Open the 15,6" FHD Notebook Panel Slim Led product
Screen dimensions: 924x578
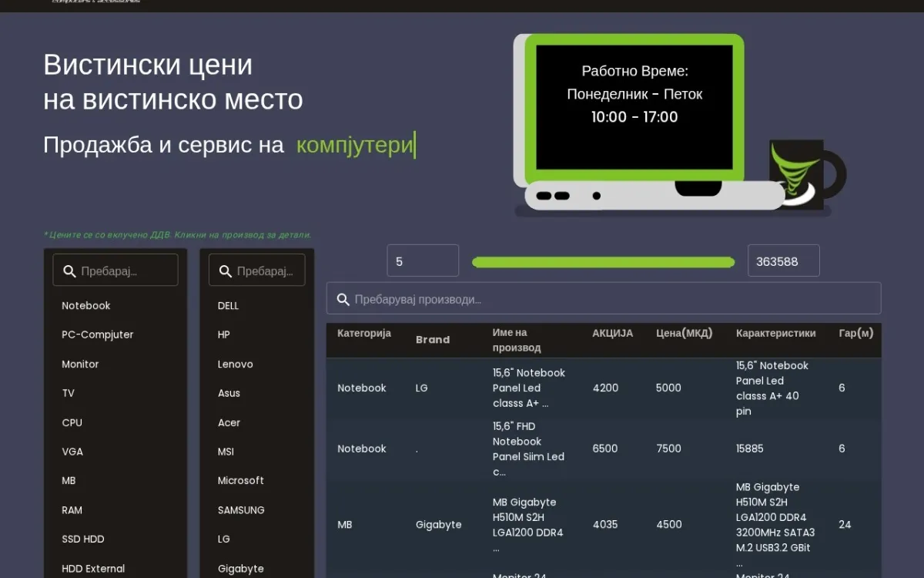coord(528,449)
